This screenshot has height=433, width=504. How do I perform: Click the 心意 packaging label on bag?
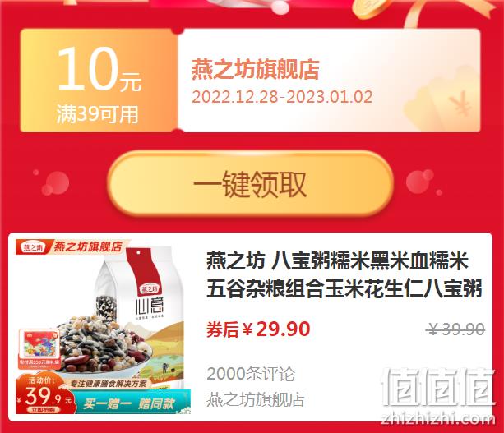(149, 306)
